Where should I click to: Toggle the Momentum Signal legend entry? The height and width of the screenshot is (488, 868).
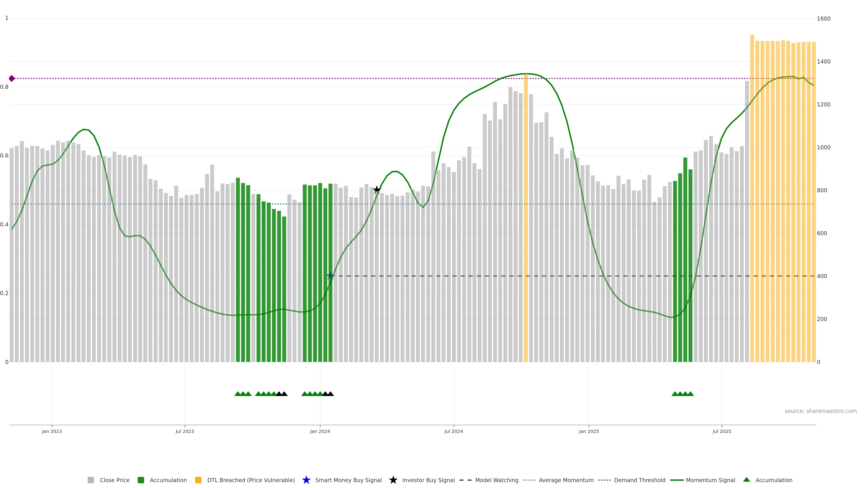coord(710,480)
